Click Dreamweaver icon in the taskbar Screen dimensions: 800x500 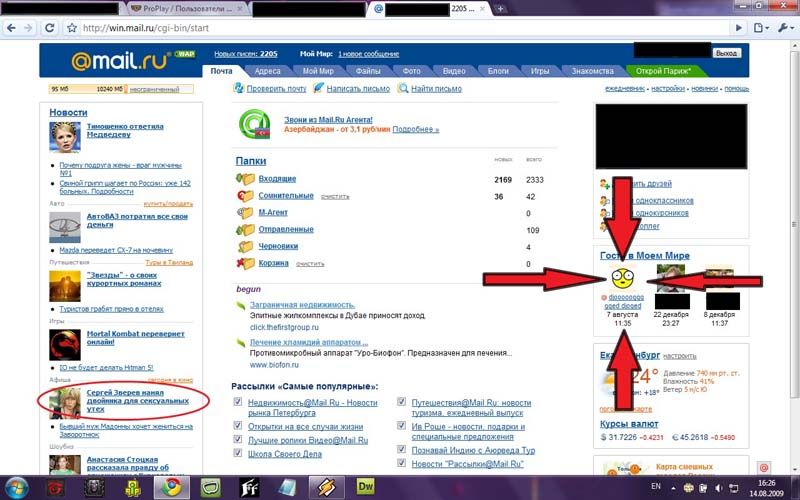pyautogui.click(x=365, y=487)
